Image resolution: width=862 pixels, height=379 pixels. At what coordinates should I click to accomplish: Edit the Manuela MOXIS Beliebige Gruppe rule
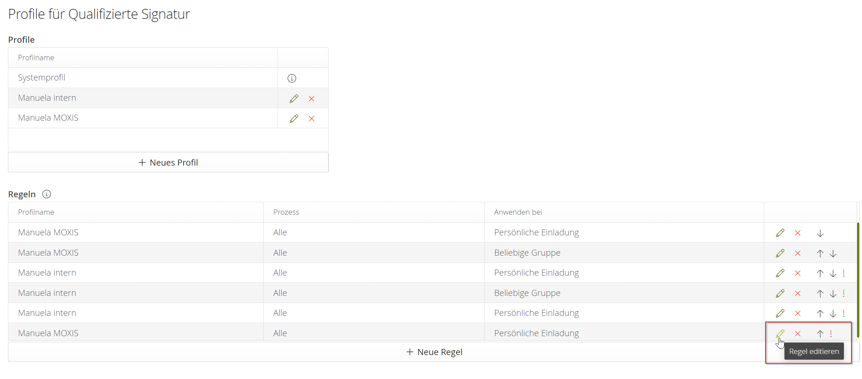click(x=780, y=253)
